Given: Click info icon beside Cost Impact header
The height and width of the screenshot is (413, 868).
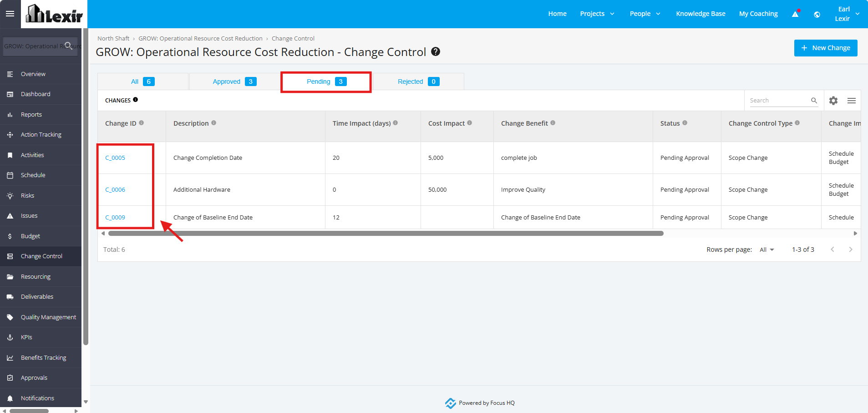Looking at the screenshot, I should (470, 123).
